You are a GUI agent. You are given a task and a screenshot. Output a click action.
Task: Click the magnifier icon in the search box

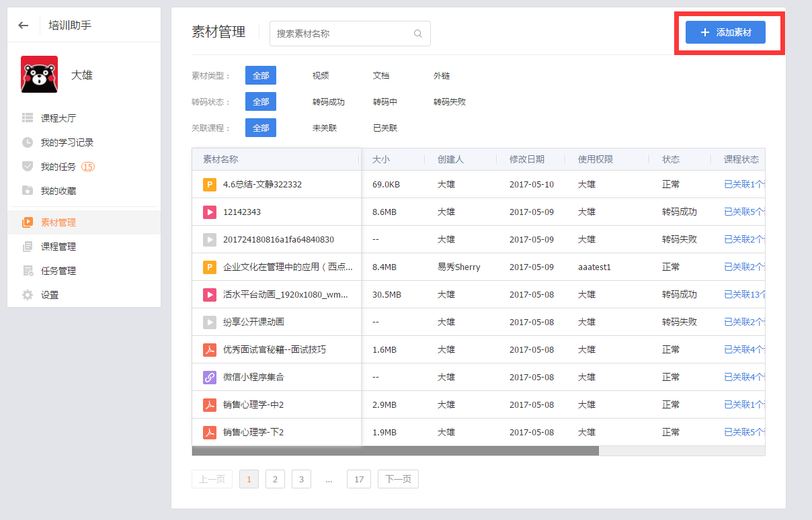tap(418, 34)
